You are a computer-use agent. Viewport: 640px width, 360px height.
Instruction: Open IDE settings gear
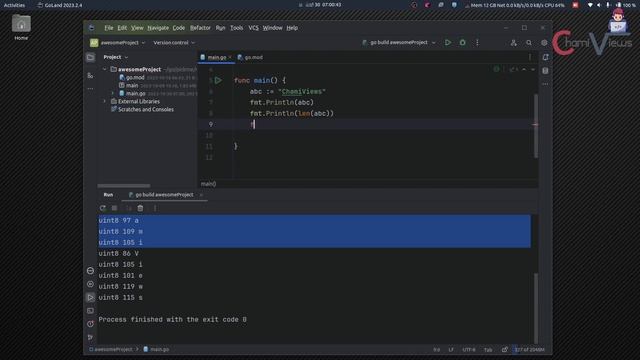pos(544,42)
